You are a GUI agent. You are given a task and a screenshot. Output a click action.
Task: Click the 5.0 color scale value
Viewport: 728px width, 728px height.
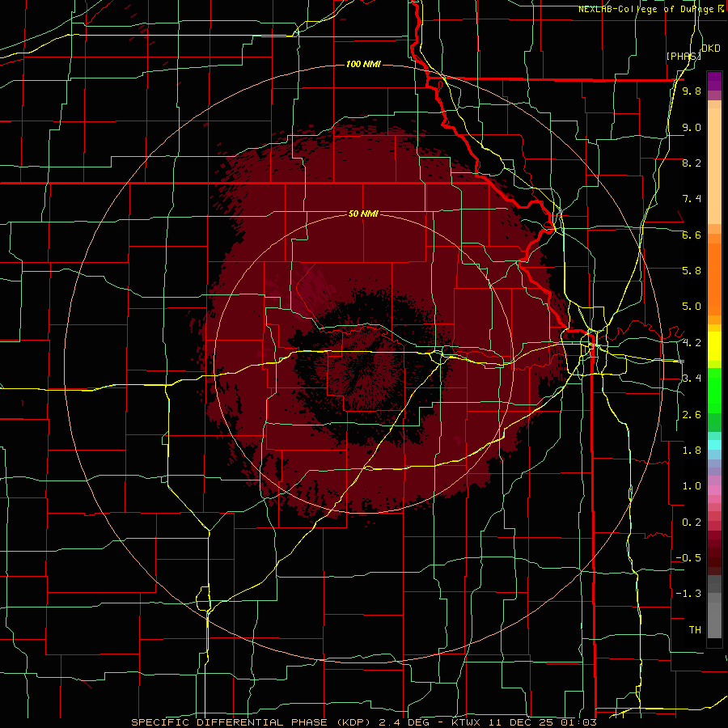click(x=692, y=307)
